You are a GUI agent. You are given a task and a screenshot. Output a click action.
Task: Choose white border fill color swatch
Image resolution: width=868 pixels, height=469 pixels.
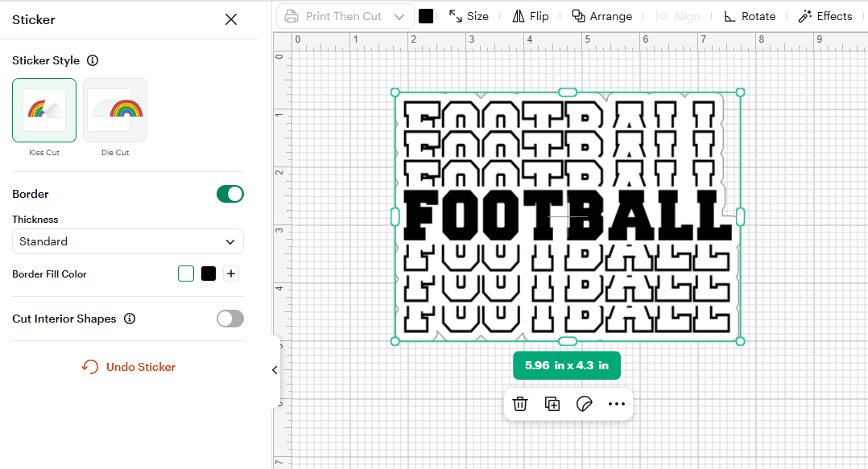point(186,274)
